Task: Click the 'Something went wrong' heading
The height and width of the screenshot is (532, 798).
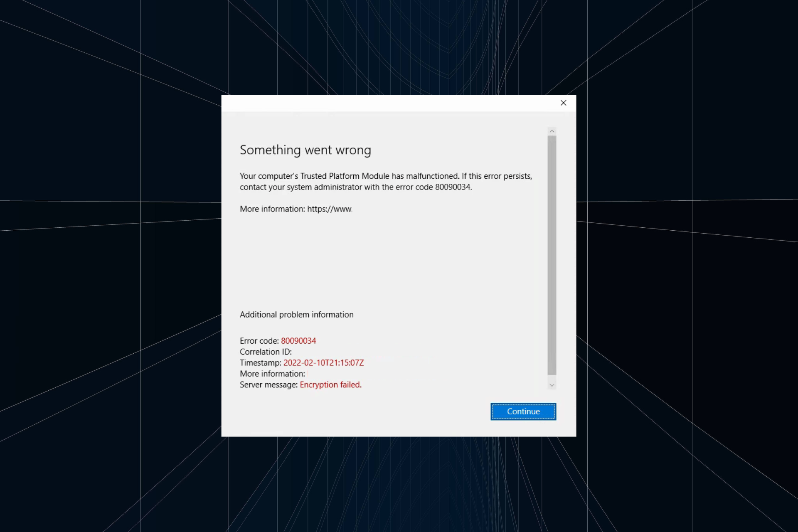Action: [x=305, y=150]
